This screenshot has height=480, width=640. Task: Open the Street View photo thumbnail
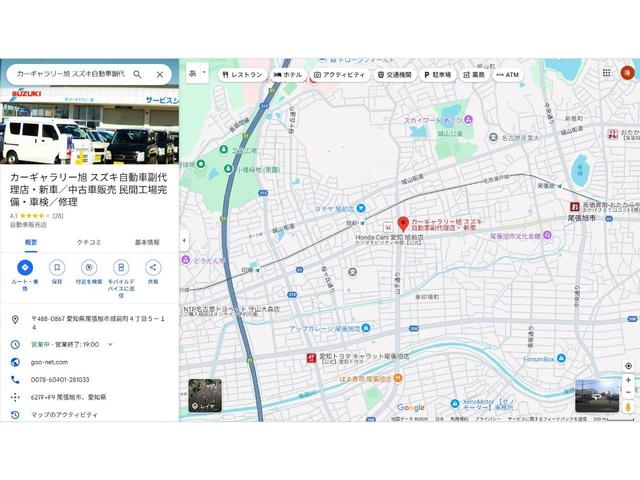(x=596, y=395)
